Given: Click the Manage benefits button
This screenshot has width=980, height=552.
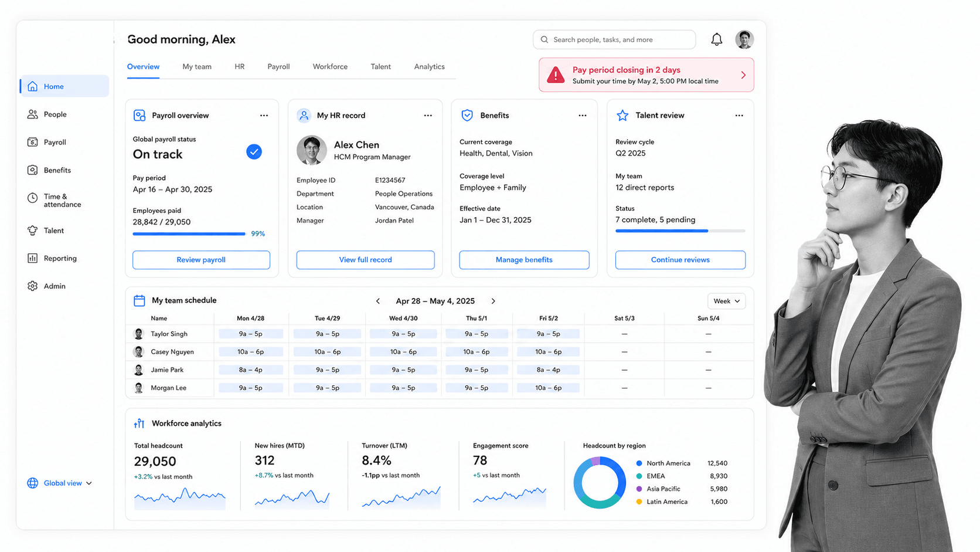Looking at the screenshot, I should point(524,260).
